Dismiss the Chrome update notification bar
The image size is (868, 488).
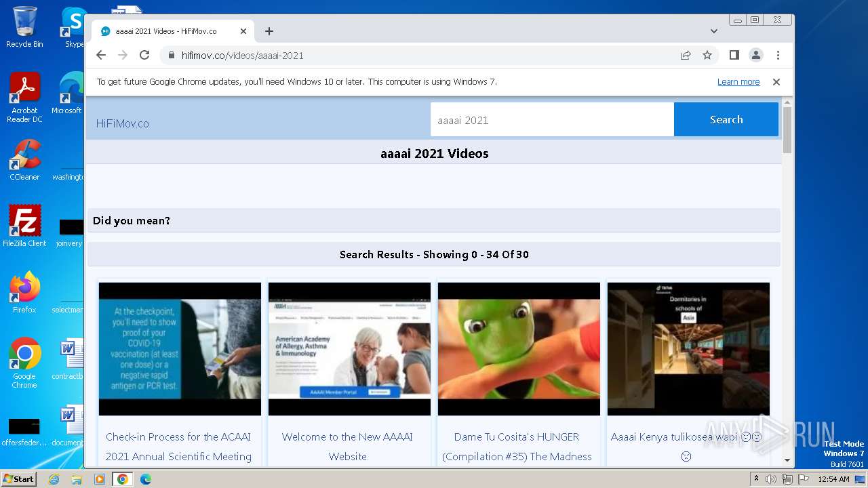click(776, 81)
